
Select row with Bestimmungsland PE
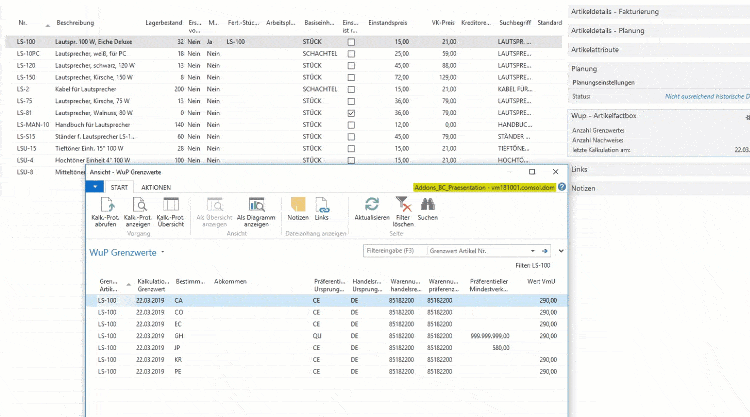click(327, 372)
